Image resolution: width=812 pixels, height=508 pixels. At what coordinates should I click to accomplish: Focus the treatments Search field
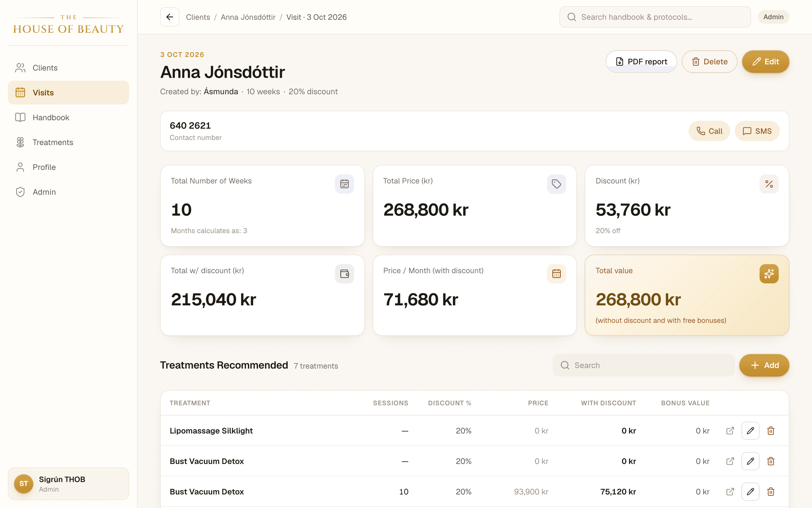(644, 365)
